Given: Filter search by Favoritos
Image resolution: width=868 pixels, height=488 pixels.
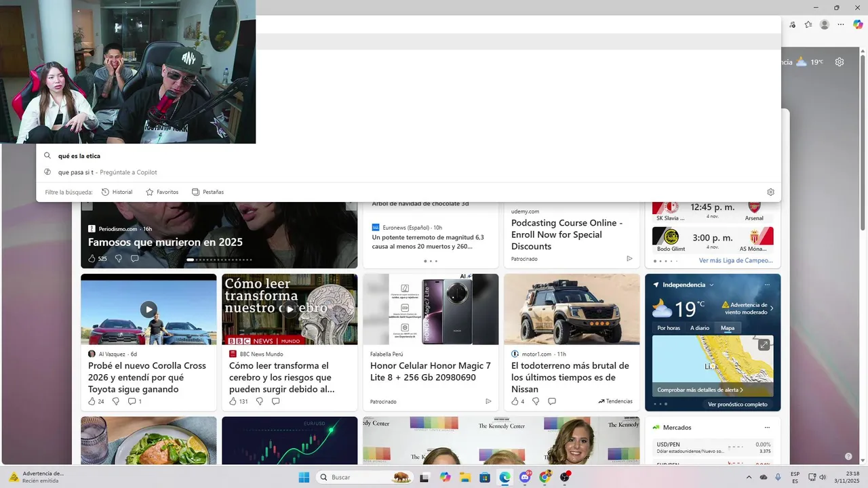Looking at the screenshot, I should click(162, 192).
